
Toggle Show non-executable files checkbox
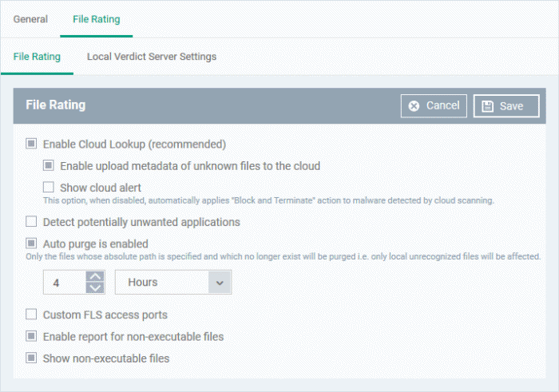[x=31, y=358]
